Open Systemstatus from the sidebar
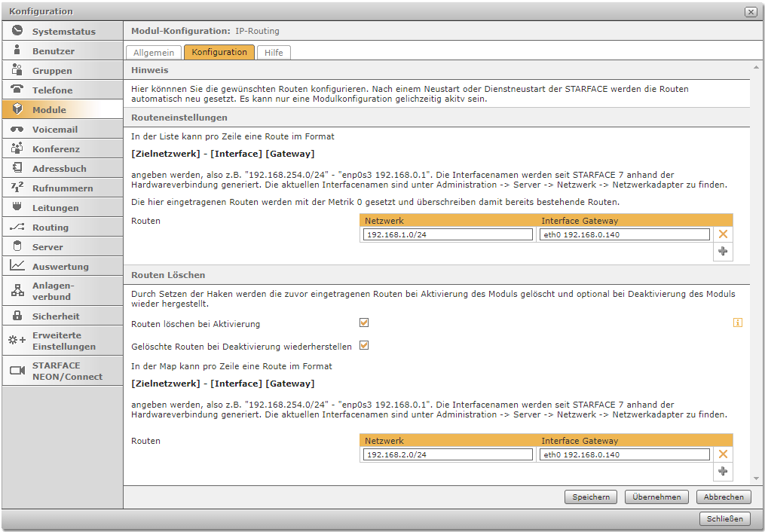This screenshot has height=532, width=765. pyautogui.click(x=63, y=32)
